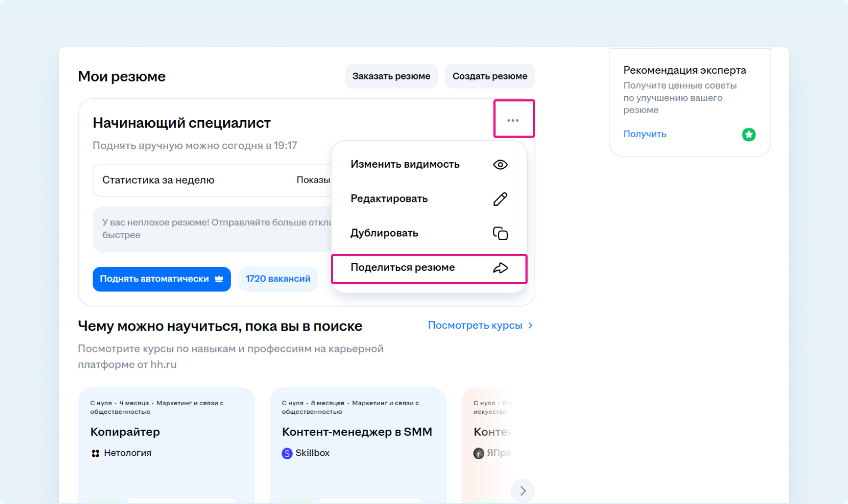Choose 'Поделиться резюме' option

click(403, 267)
